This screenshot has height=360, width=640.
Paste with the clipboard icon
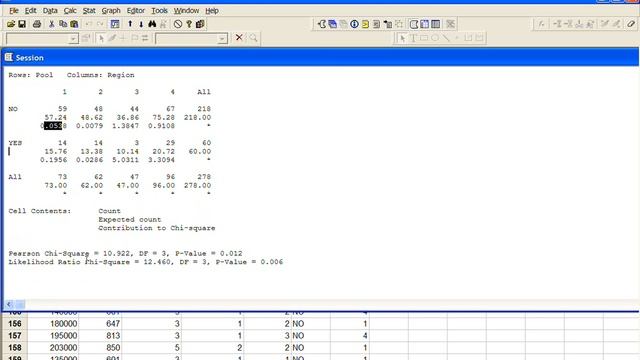74,24
